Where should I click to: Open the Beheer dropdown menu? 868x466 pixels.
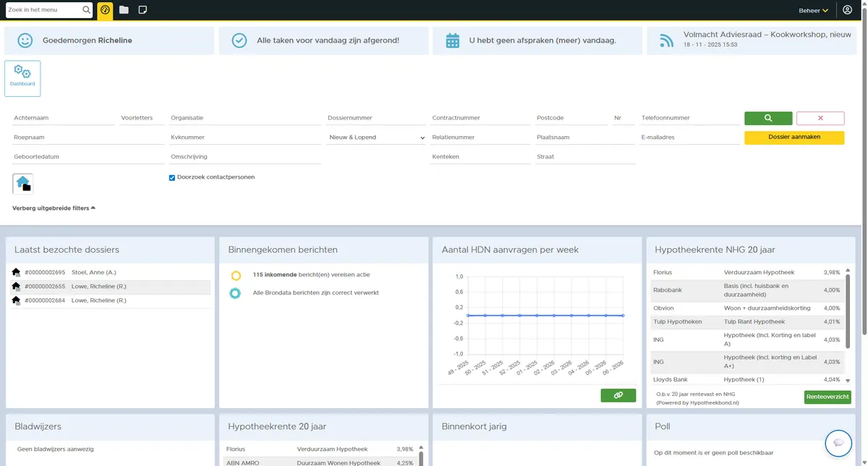[813, 10]
